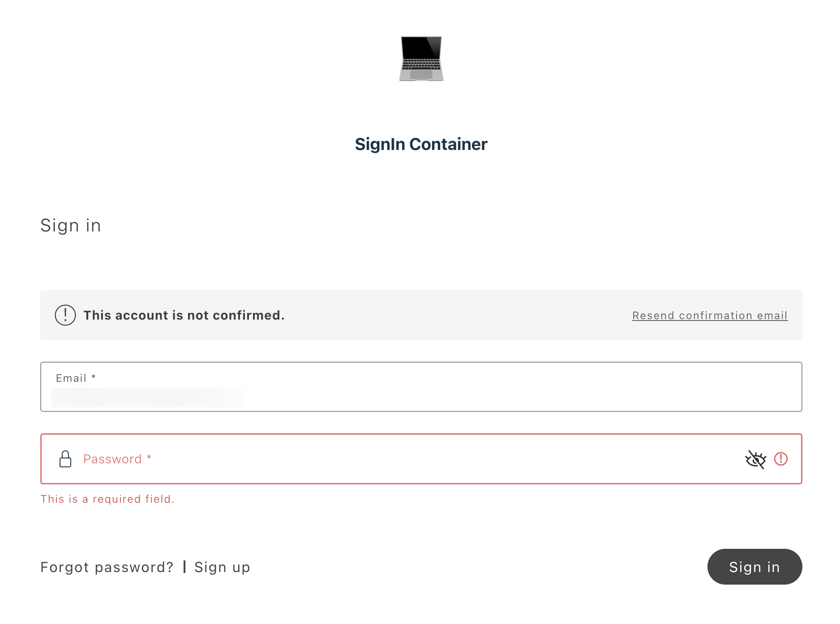Click the "SignIn Container" title
The image size is (840, 624).
click(421, 144)
